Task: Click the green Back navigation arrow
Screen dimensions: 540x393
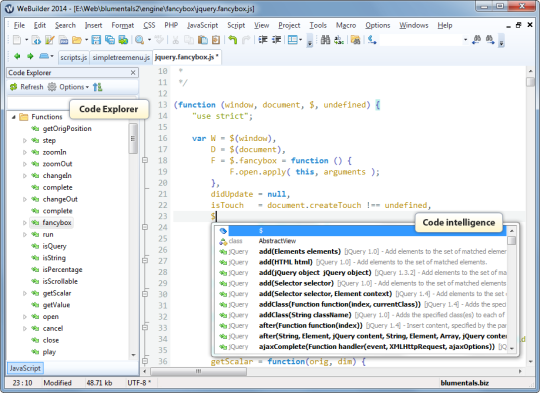Action: 17,56
